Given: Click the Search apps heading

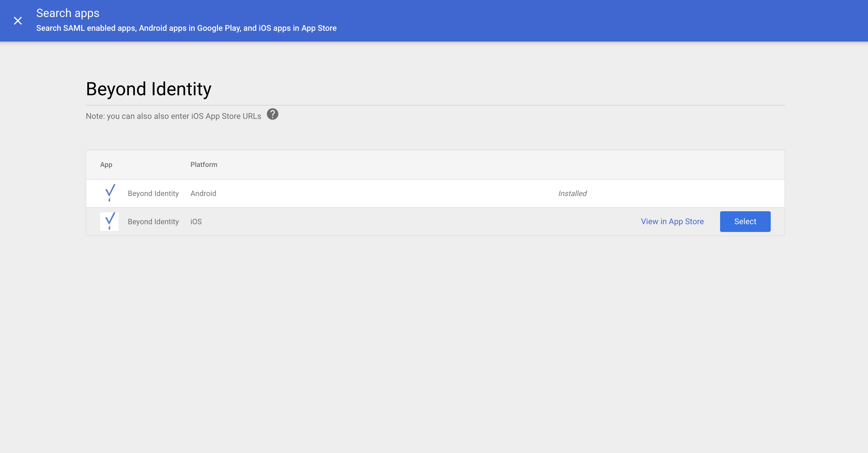Looking at the screenshot, I should 68,13.
